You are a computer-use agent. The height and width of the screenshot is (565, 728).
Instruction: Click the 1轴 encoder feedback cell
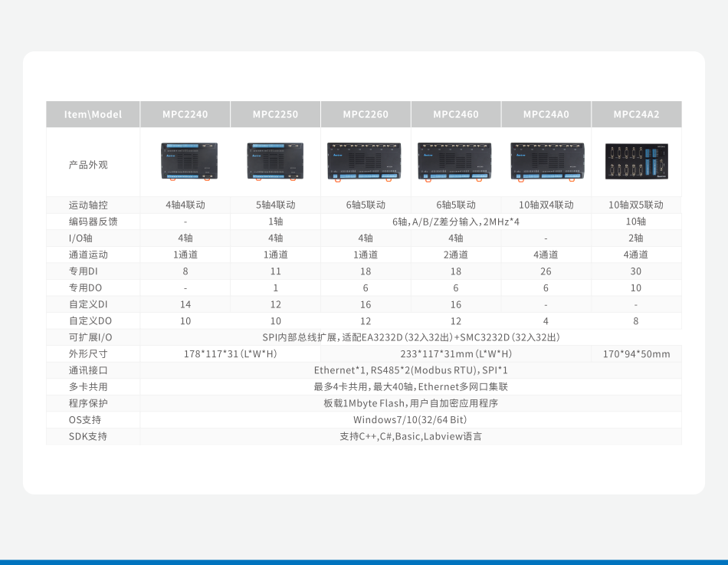(x=275, y=222)
